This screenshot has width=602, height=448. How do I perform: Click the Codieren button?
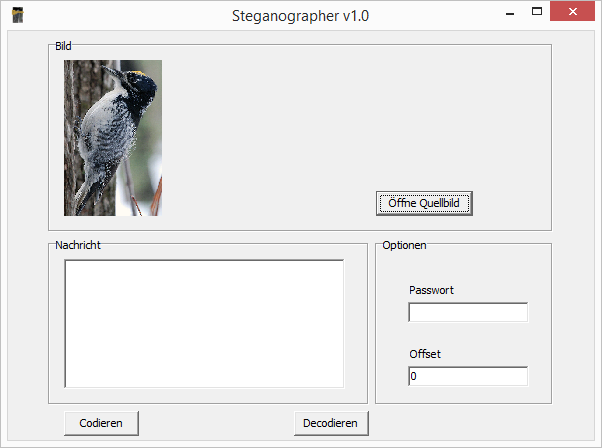coord(101,423)
